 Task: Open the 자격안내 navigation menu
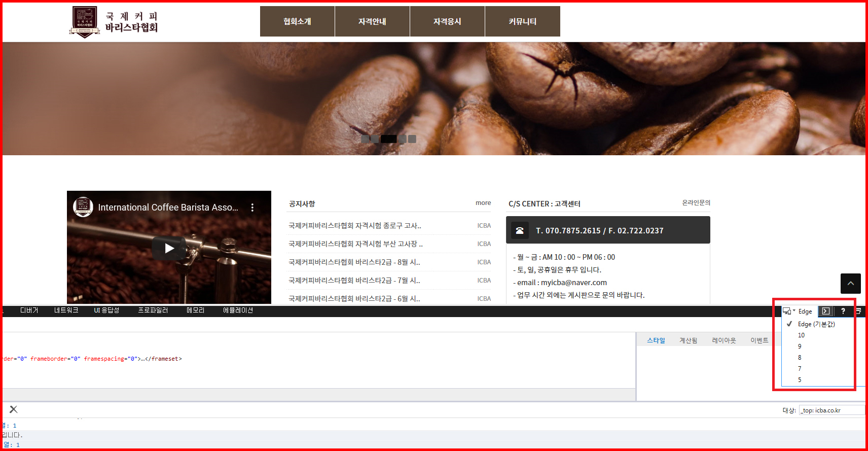pyautogui.click(x=372, y=21)
